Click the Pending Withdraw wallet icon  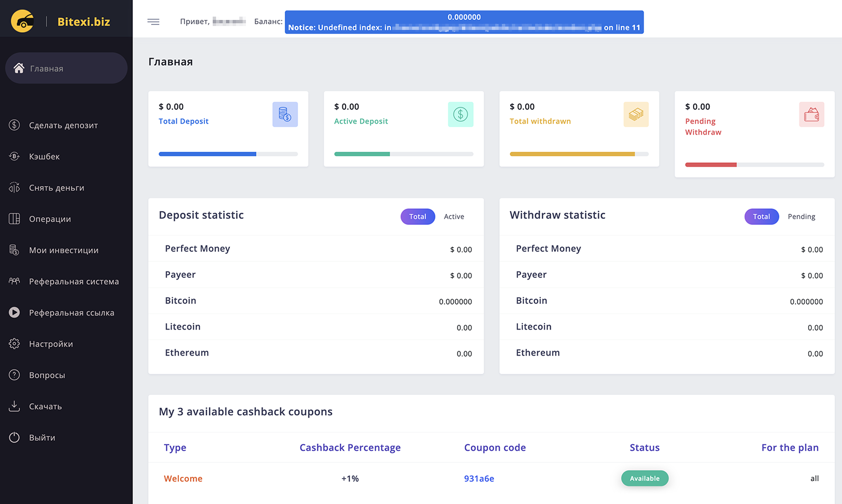pyautogui.click(x=812, y=114)
